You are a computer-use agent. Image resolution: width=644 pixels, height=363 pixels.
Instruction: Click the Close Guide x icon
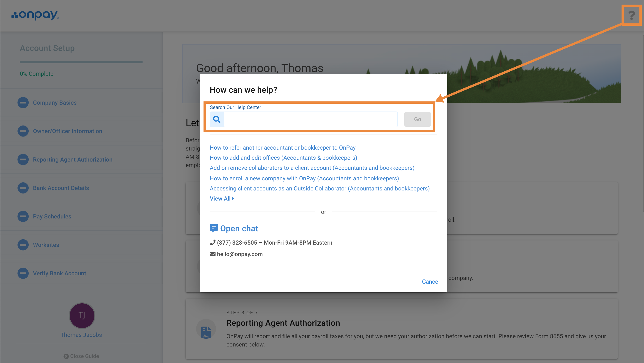pos(66,356)
